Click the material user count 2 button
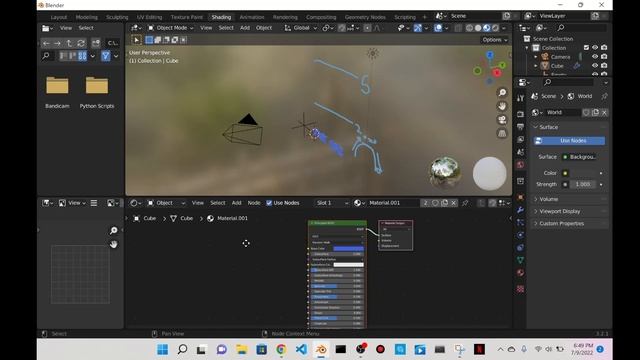This screenshot has height=360, width=640. coord(425,203)
